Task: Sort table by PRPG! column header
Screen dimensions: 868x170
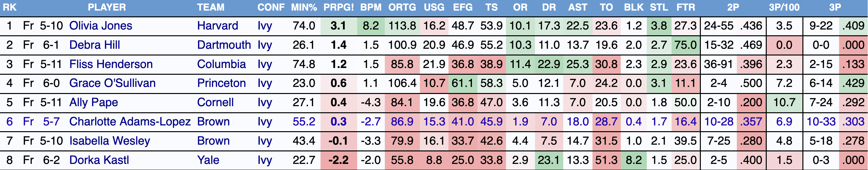Action: (x=338, y=7)
